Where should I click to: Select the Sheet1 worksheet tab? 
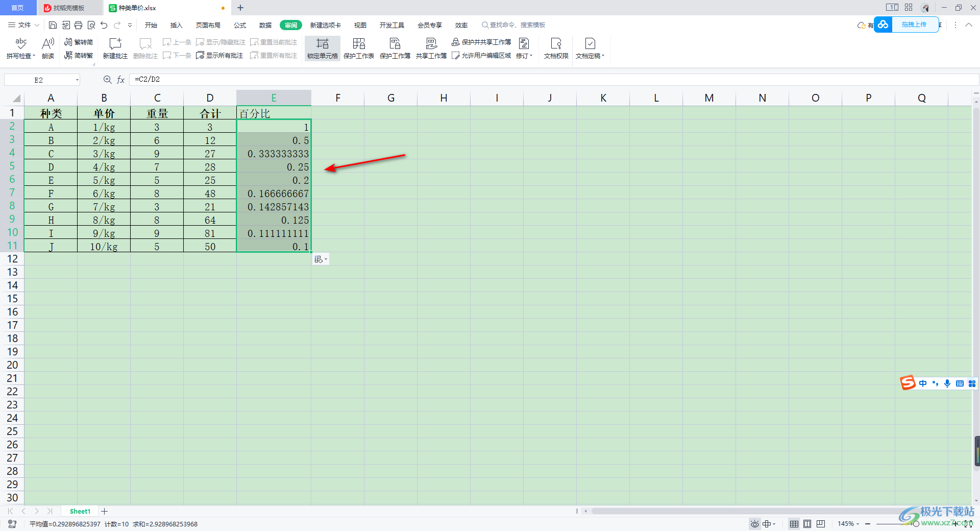coord(80,511)
